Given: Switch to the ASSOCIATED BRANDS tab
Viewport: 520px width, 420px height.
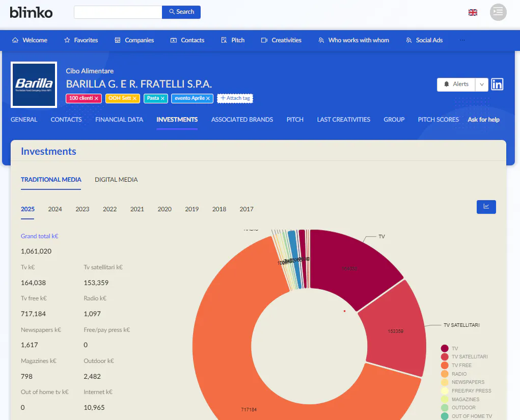Looking at the screenshot, I should click(x=242, y=120).
